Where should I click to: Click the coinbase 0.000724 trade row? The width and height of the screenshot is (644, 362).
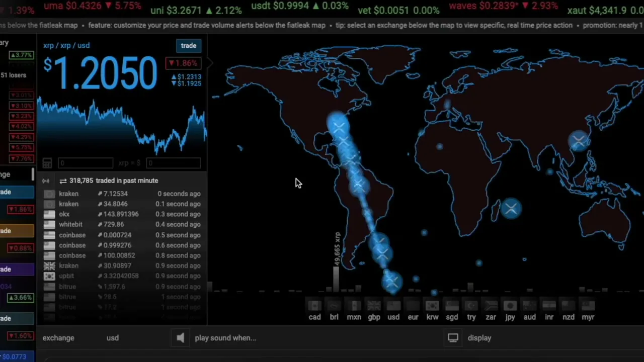122,235
